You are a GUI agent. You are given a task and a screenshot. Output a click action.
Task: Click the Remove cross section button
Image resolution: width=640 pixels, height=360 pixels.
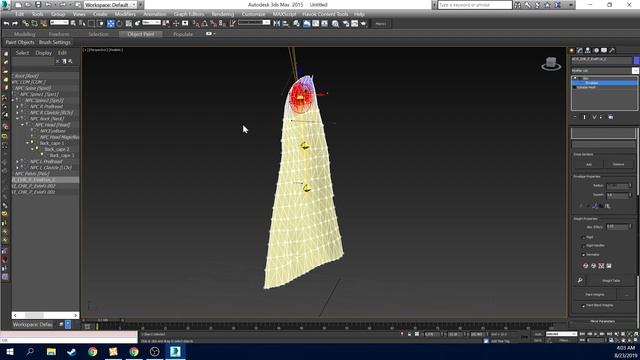click(x=618, y=164)
